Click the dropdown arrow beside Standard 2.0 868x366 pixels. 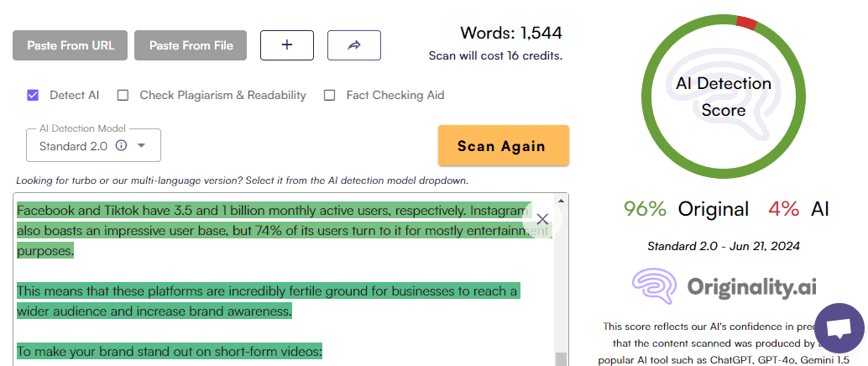pyautogui.click(x=142, y=145)
